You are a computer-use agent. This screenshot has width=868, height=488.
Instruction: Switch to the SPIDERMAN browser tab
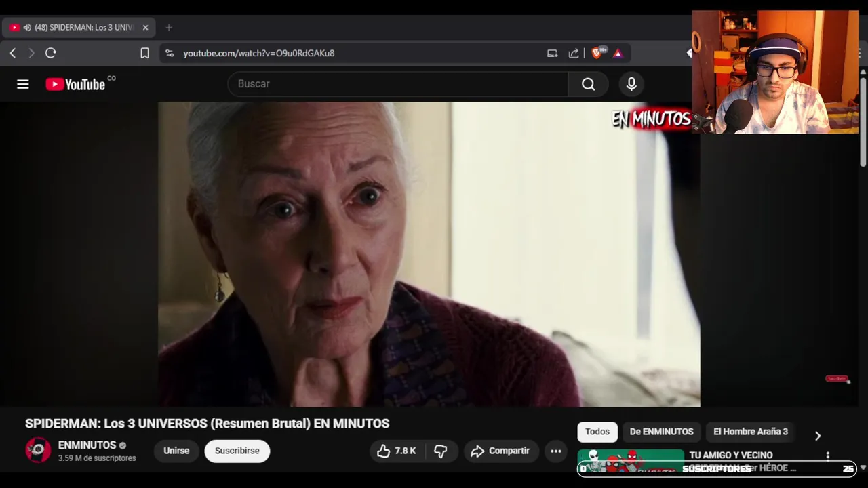[79, 28]
